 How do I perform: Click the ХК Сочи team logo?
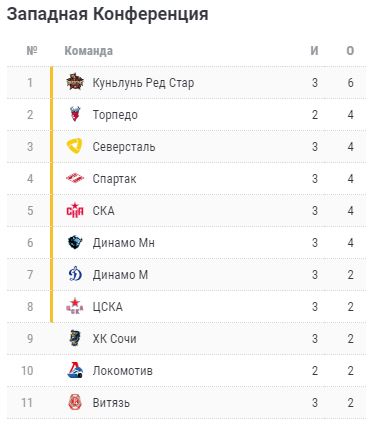click(x=75, y=338)
